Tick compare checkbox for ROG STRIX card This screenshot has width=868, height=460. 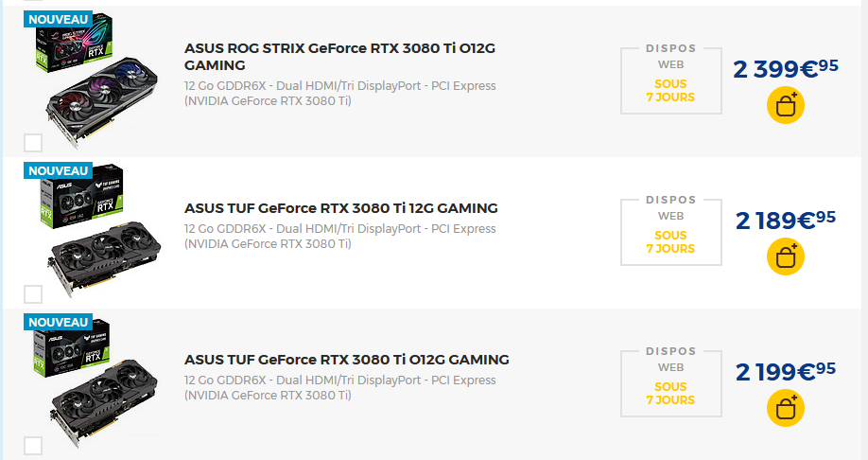click(33, 143)
